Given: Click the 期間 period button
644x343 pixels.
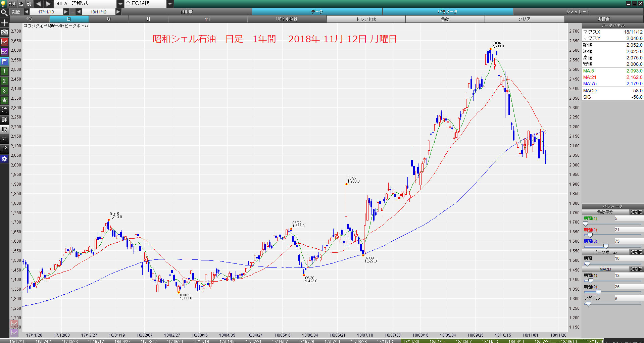Looking at the screenshot, I should pyautogui.click(x=16, y=12).
